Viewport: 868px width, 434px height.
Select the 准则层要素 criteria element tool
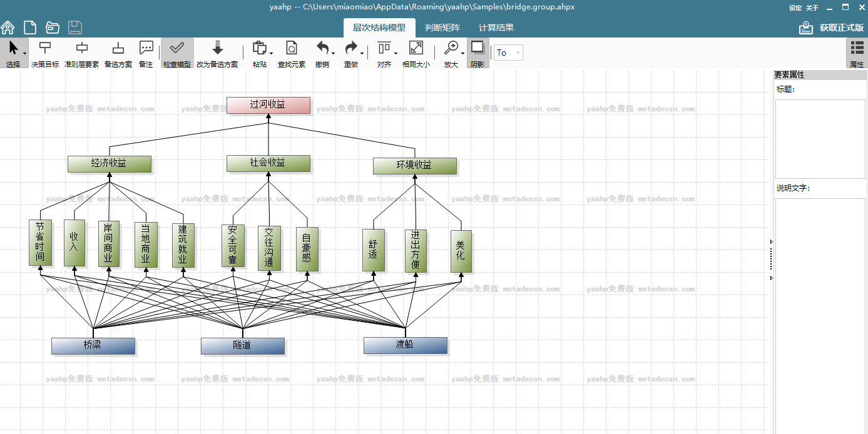tap(81, 53)
